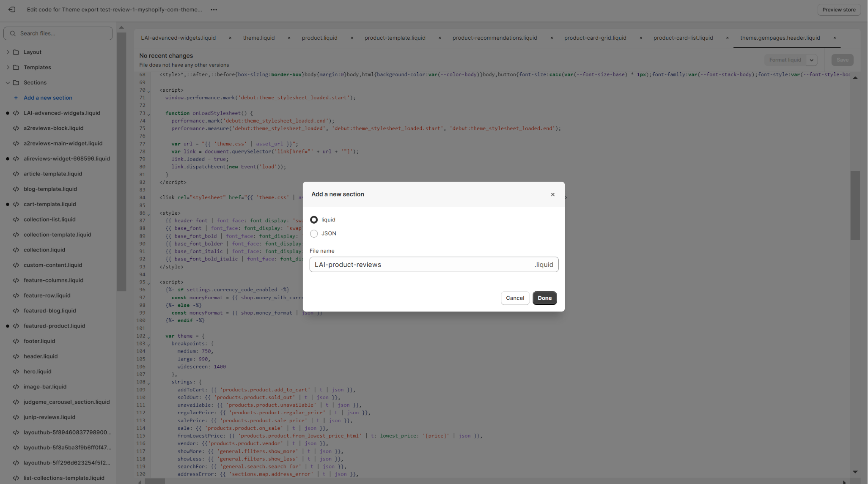Click the editor vertical scrollbar thumb
This screenshot has height=484, width=868.
(855, 205)
